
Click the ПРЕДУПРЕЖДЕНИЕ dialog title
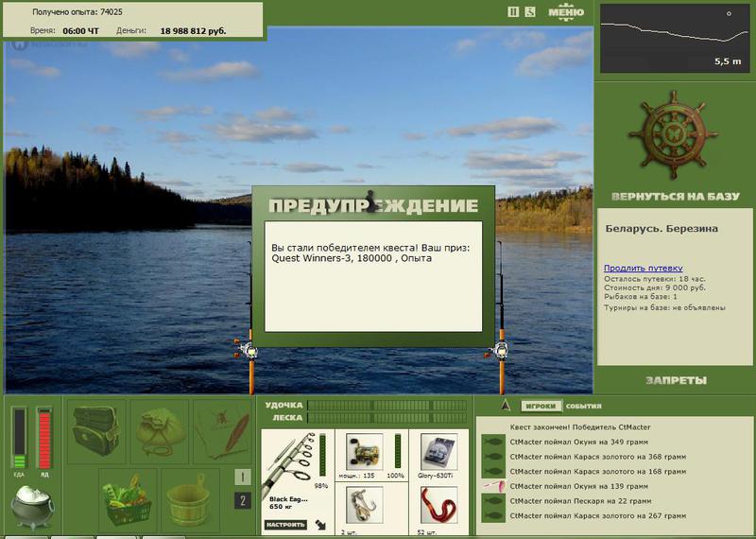[x=373, y=205]
